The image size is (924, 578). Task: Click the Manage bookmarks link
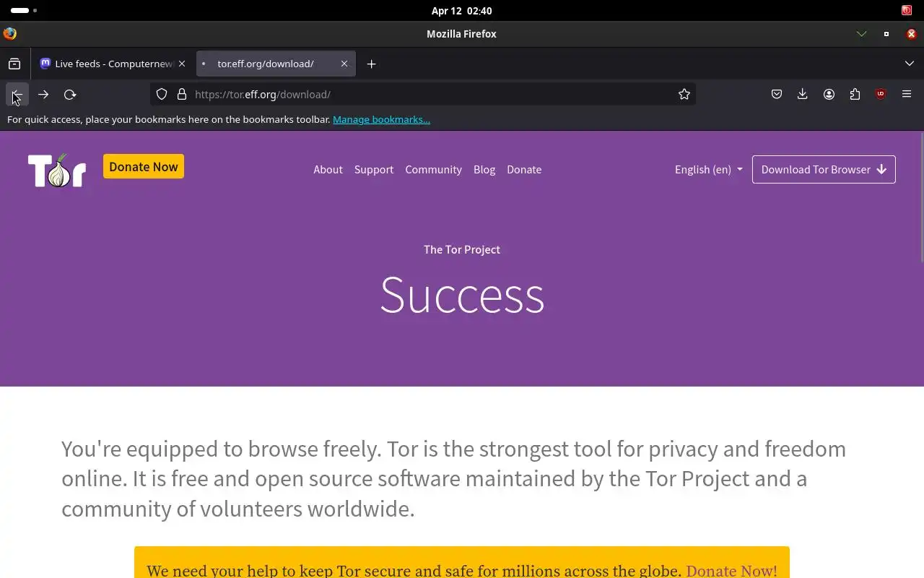coord(381,120)
